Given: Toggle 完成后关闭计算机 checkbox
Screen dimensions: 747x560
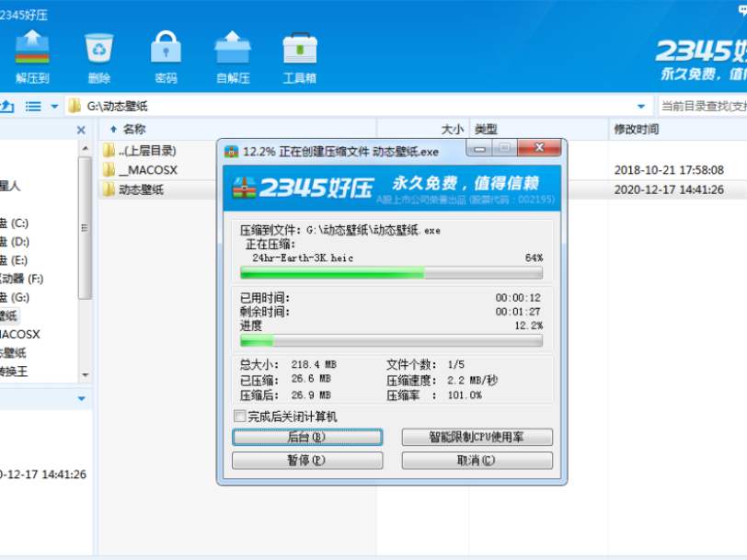Looking at the screenshot, I should pyautogui.click(x=239, y=417).
